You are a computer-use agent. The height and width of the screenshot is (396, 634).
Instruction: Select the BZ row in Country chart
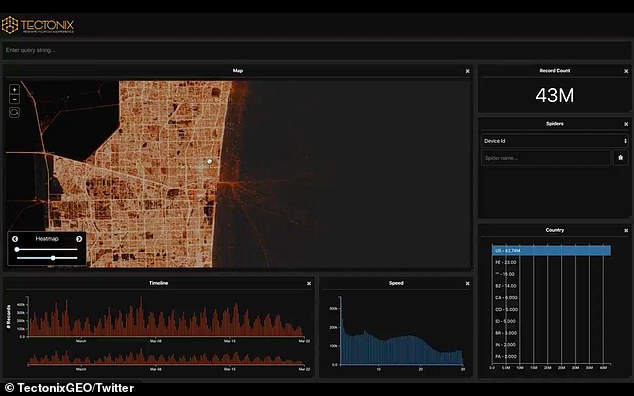pos(505,286)
